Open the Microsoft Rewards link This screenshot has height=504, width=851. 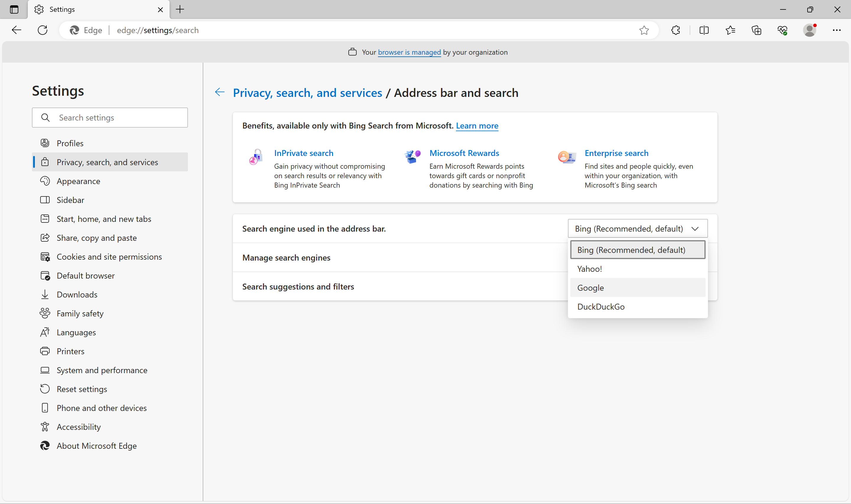tap(464, 153)
